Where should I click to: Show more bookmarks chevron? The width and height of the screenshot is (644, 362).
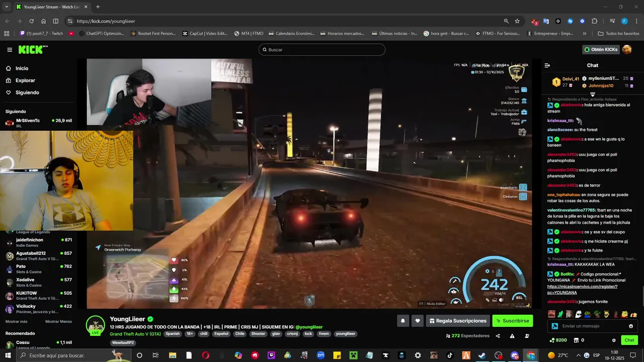[x=584, y=34]
